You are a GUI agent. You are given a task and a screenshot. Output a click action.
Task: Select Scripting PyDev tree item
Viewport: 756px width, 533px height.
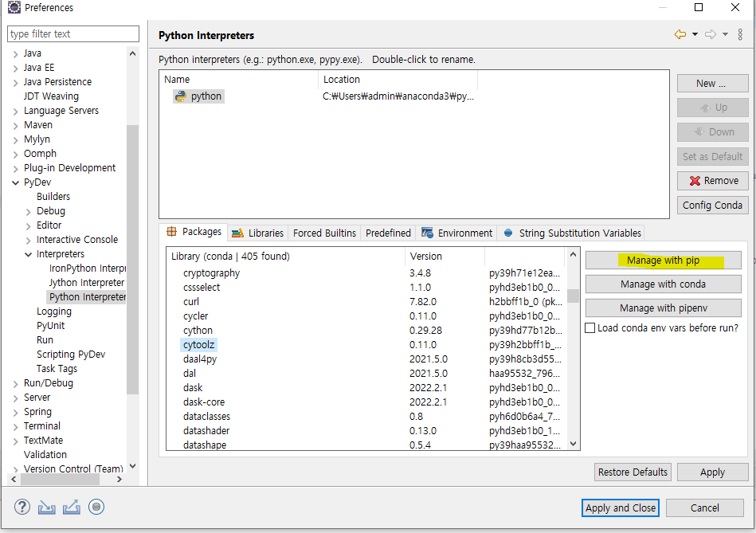tap(71, 354)
